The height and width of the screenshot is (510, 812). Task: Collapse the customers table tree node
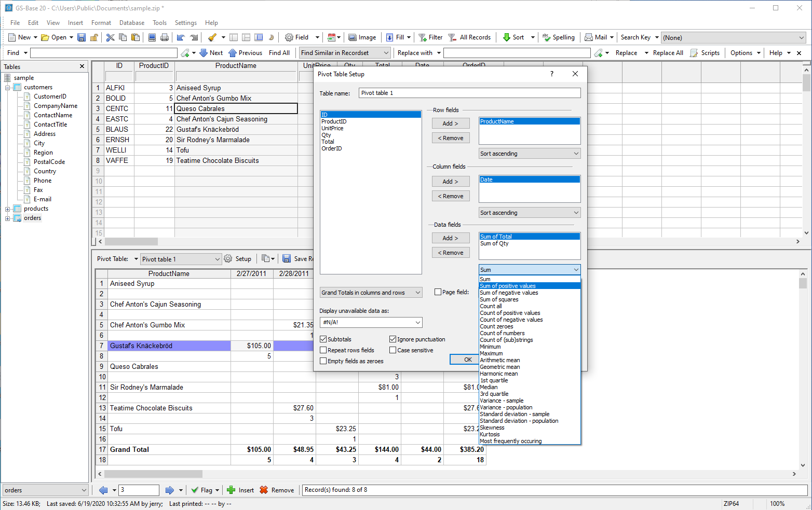tap(8, 88)
